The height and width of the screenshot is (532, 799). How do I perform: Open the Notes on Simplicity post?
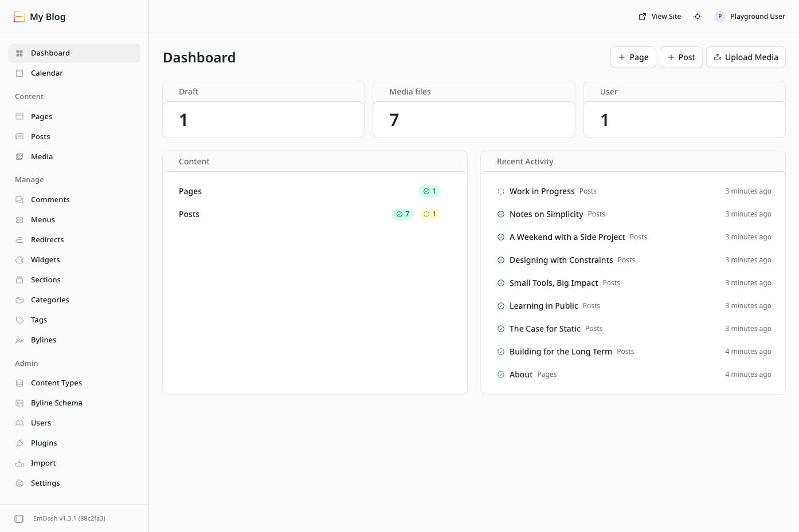point(546,214)
